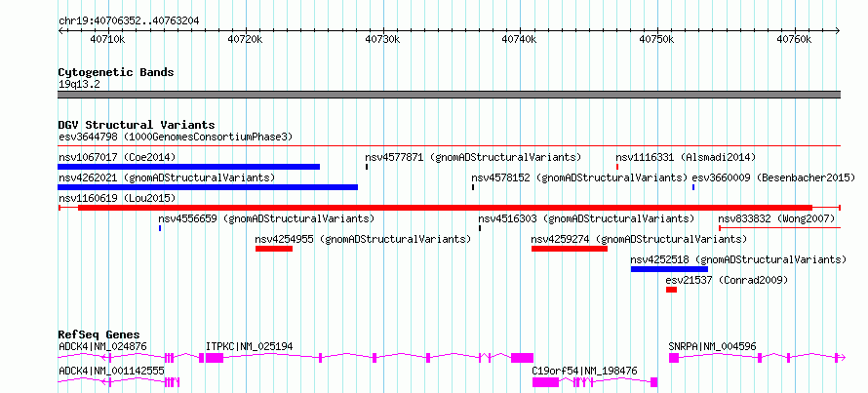Select the nsv4262021 gnomAD blue variant bar

(x=208, y=187)
